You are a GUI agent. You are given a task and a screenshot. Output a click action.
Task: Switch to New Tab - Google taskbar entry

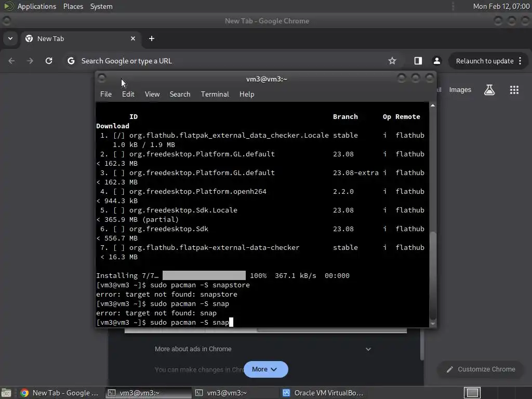[x=60, y=393]
